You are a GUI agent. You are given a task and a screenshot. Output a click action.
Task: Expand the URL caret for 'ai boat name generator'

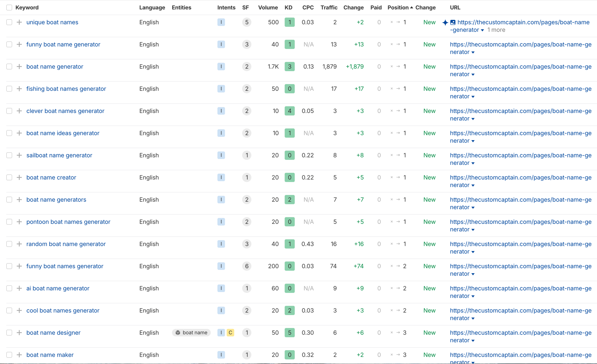coord(473,296)
